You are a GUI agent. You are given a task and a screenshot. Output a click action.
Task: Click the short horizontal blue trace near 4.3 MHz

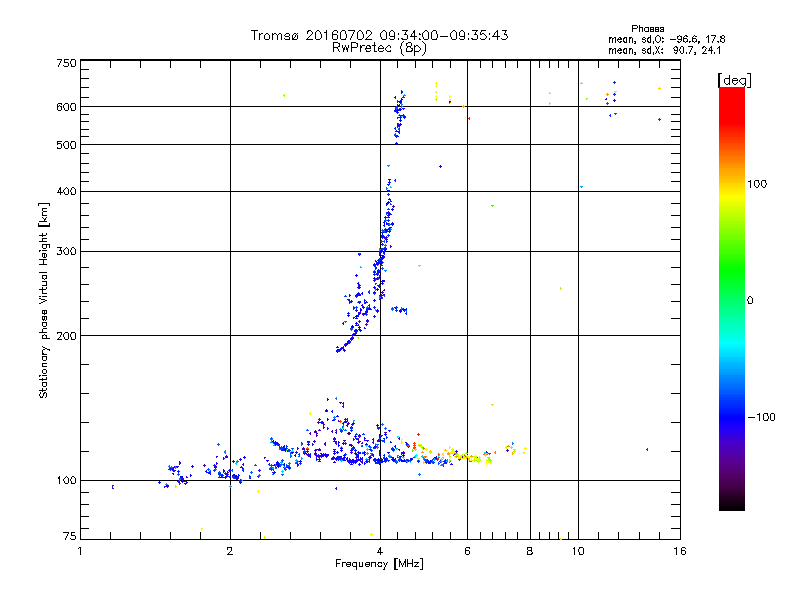399,310
